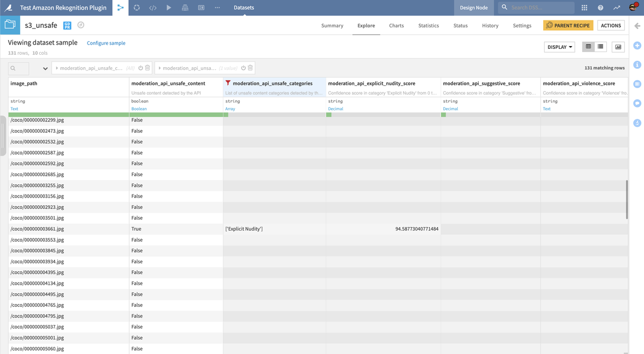This screenshot has height=354, width=644.
Task: Expand the moderation_api_unsafe_c... filter triangle
Action: [x=57, y=68]
